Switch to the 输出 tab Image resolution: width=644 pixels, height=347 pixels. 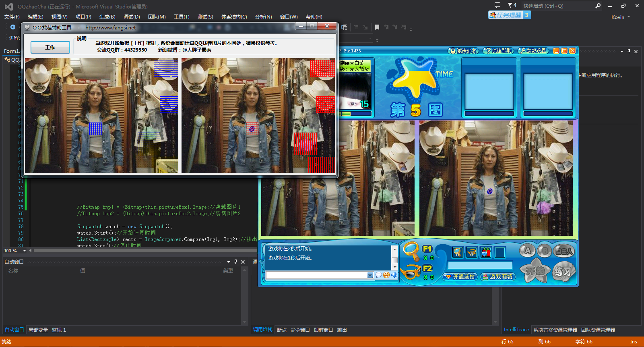pyautogui.click(x=342, y=330)
